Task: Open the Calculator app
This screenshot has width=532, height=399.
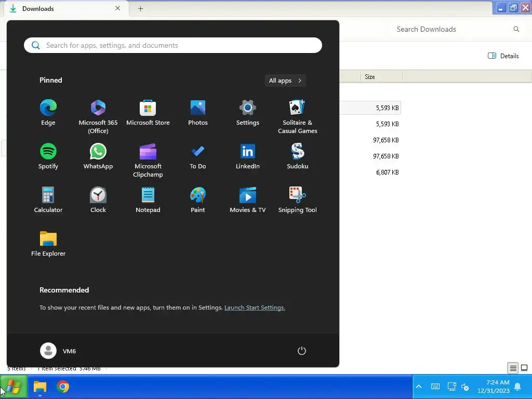Action: pos(48,200)
